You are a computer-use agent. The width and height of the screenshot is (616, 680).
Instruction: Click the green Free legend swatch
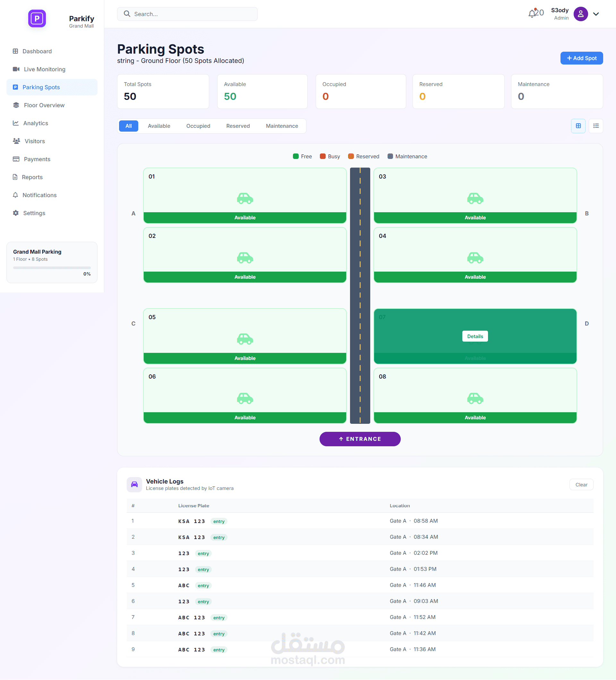click(296, 156)
